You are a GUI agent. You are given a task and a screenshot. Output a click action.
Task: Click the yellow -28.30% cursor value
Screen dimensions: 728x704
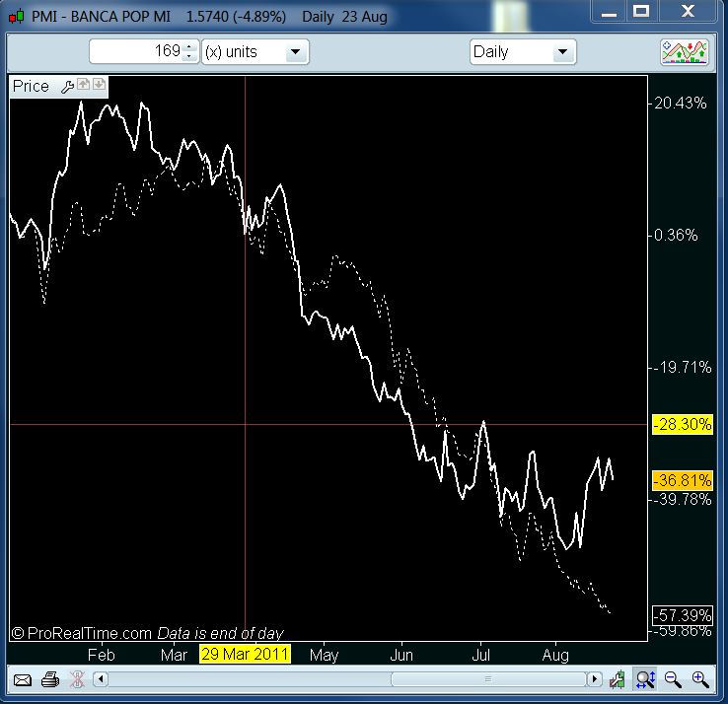683,424
